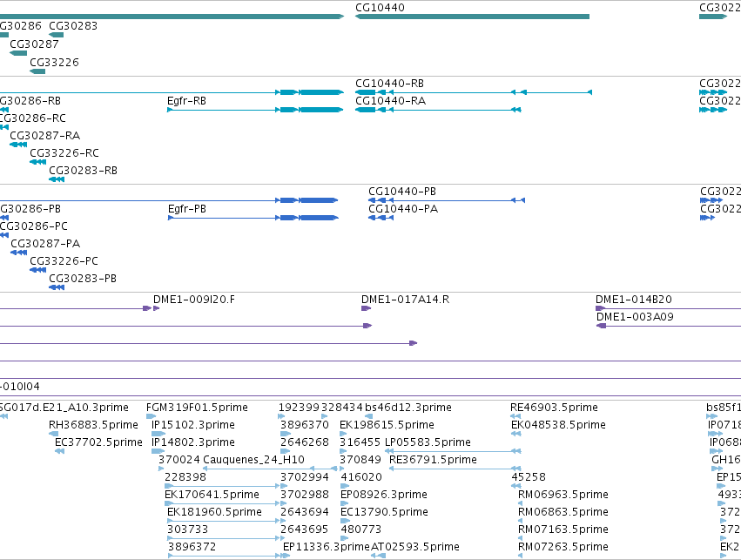
Task: Click the CG10440-PB protein feature
Action: [447, 200]
